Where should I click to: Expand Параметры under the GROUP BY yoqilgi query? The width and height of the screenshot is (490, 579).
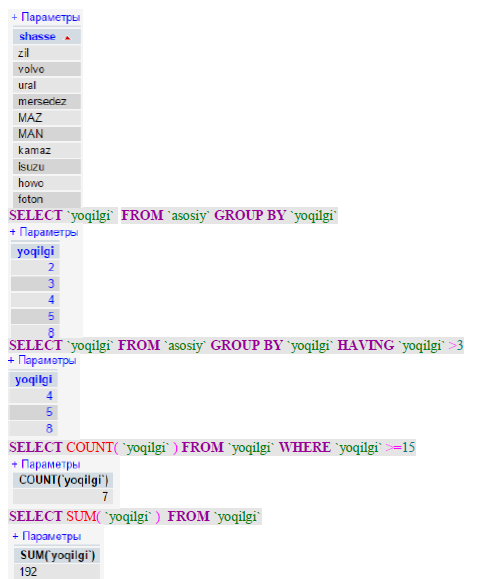44,232
